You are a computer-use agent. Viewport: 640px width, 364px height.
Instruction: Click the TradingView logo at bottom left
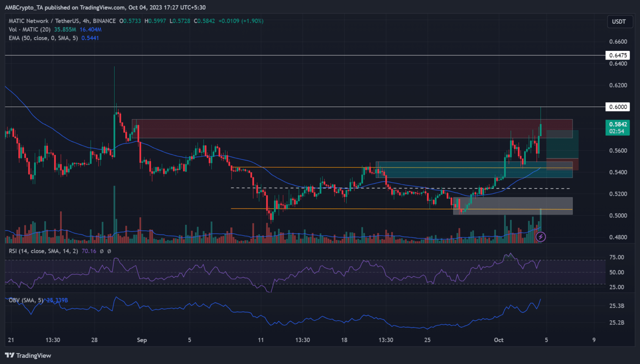tap(28, 355)
